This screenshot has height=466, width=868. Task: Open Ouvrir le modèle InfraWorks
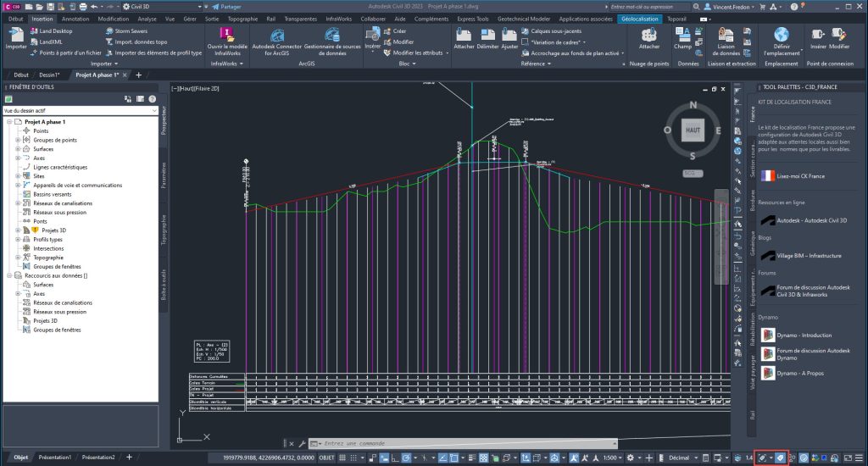tap(227, 42)
